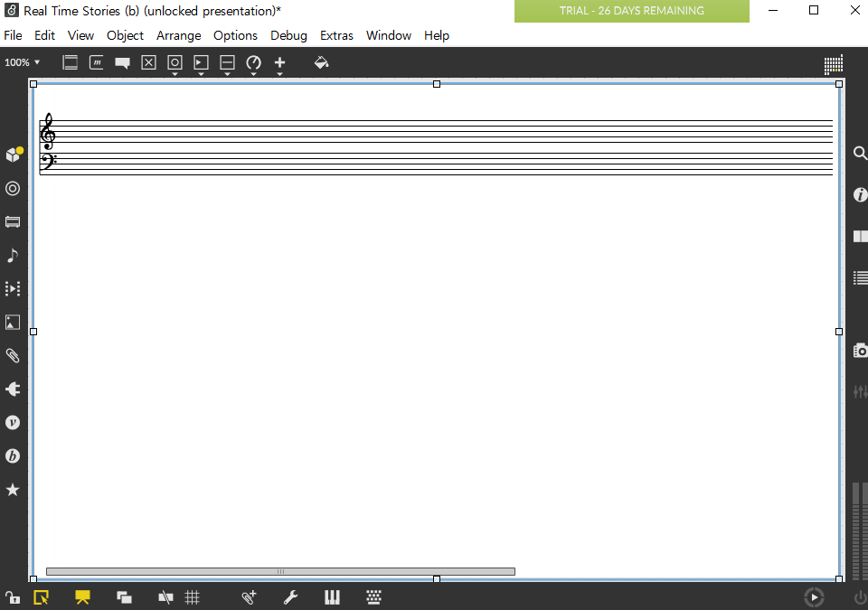Click the Trial 26 Days Remaining banner
The width and height of the screenshot is (868, 610).
point(631,11)
